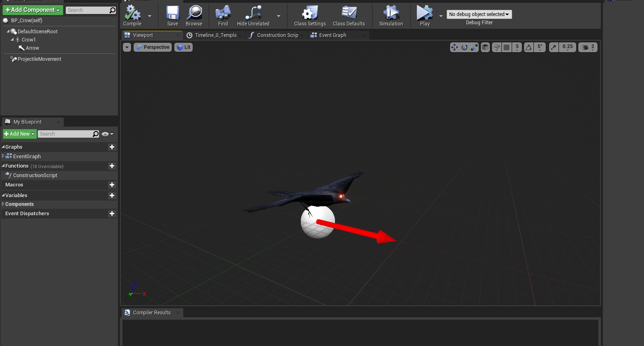Screen dimensions: 644x346
Task: Open Class Settings
Action: [310, 16]
